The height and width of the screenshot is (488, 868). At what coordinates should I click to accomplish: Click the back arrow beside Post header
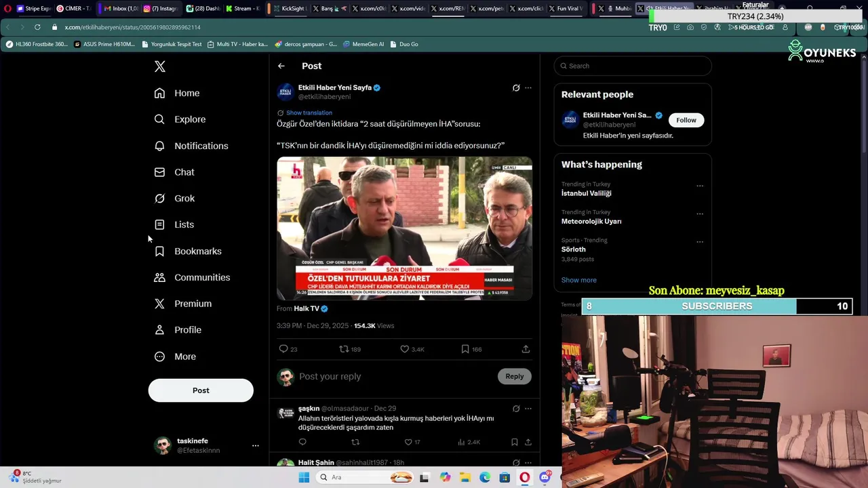click(281, 66)
